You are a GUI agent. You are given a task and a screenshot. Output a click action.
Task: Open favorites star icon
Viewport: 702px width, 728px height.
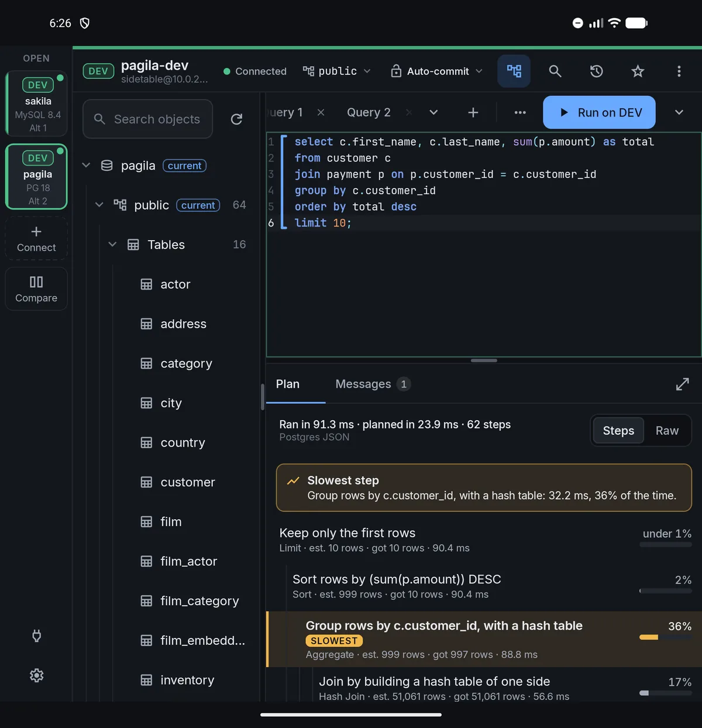[638, 71]
